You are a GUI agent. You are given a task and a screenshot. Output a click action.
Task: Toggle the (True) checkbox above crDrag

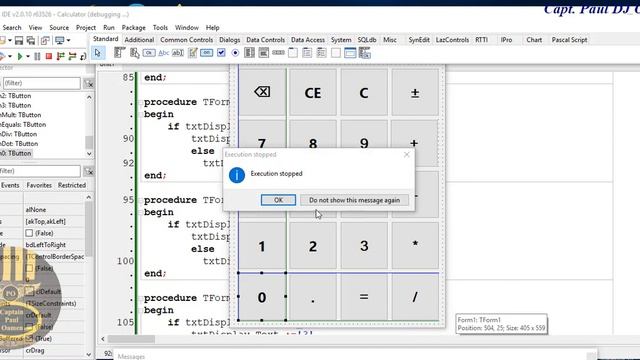click(29, 338)
